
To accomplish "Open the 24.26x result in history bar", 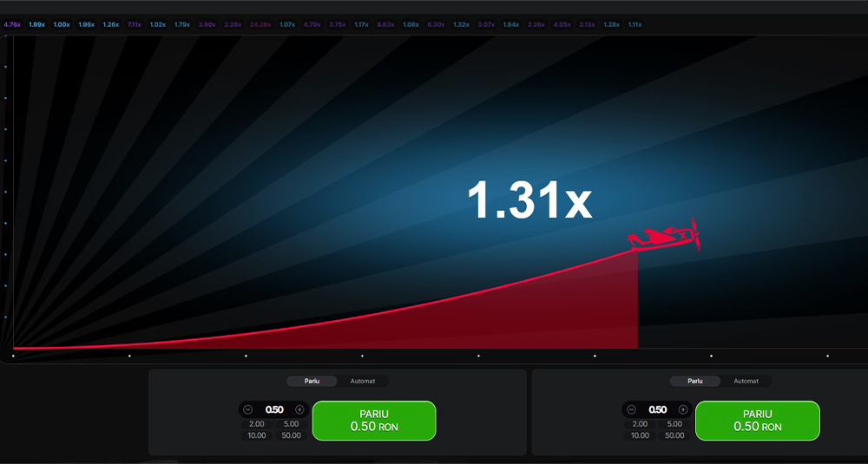I will click(260, 24).
